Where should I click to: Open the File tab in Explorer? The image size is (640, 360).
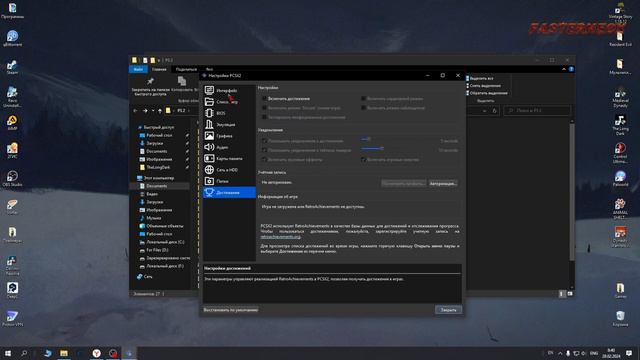pos(138,69)
